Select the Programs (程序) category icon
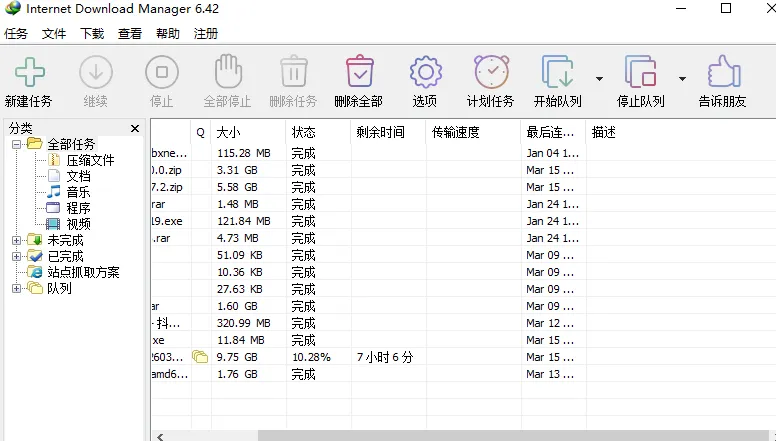The width and height of the screenshot is (776, 441). (x=53, y=208)
